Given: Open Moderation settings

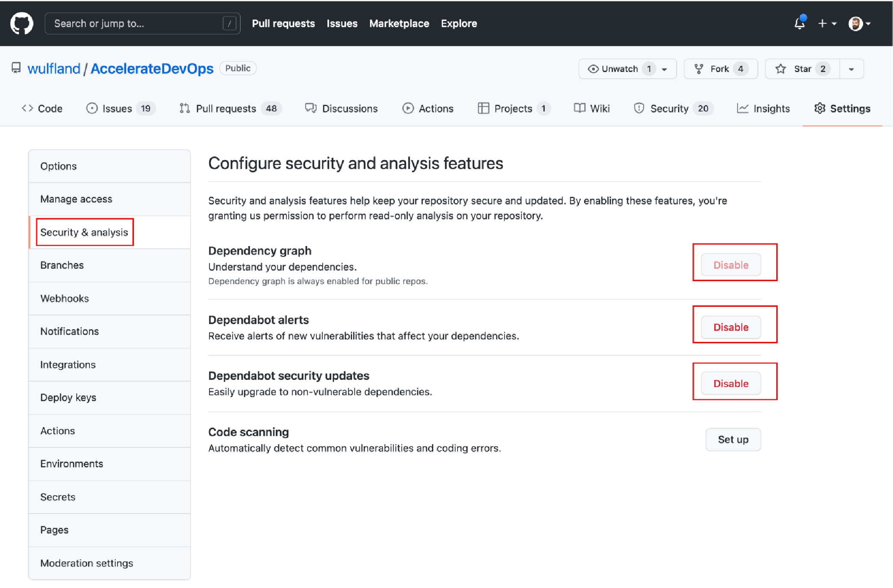Looking at the screenshot, I should tap(109, 563).
